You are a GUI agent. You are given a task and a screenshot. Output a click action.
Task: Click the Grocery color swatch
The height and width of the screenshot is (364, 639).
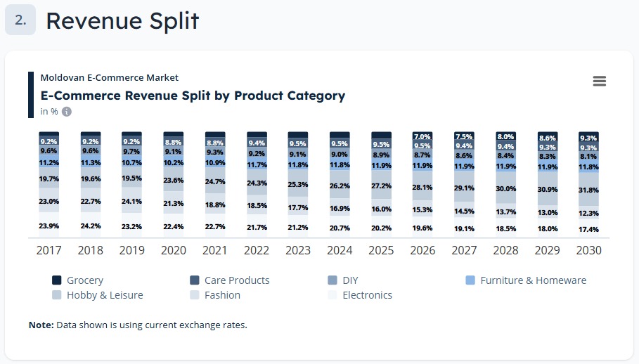(57, 280)
